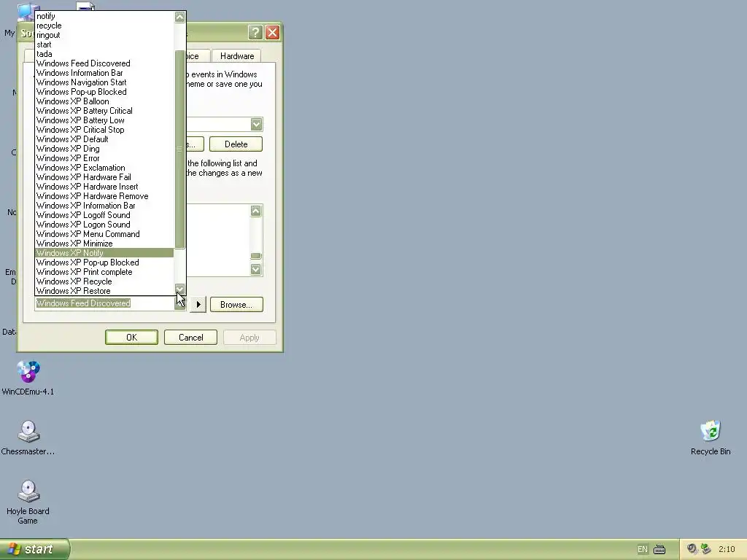Confirm with the OK button
The image size is (747, 560).
coord(131,338)
